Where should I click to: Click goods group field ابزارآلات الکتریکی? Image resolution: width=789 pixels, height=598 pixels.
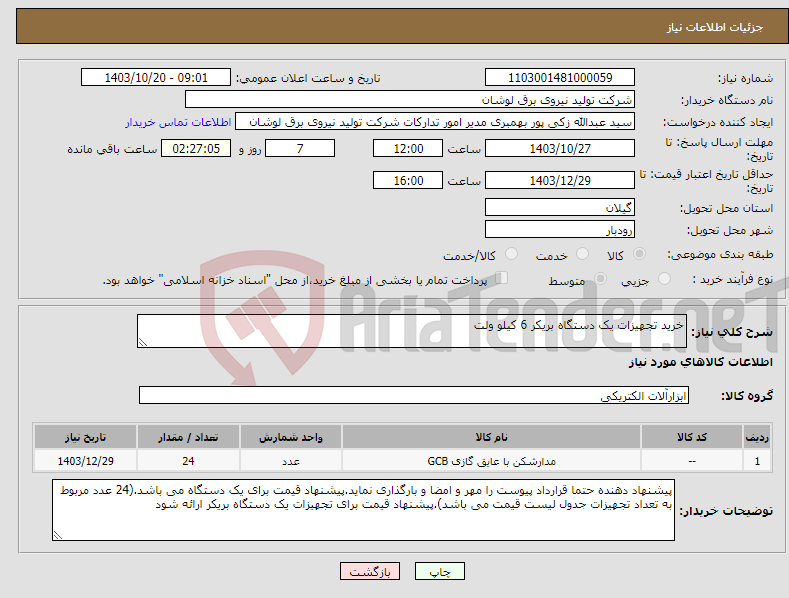click(414, 396)
